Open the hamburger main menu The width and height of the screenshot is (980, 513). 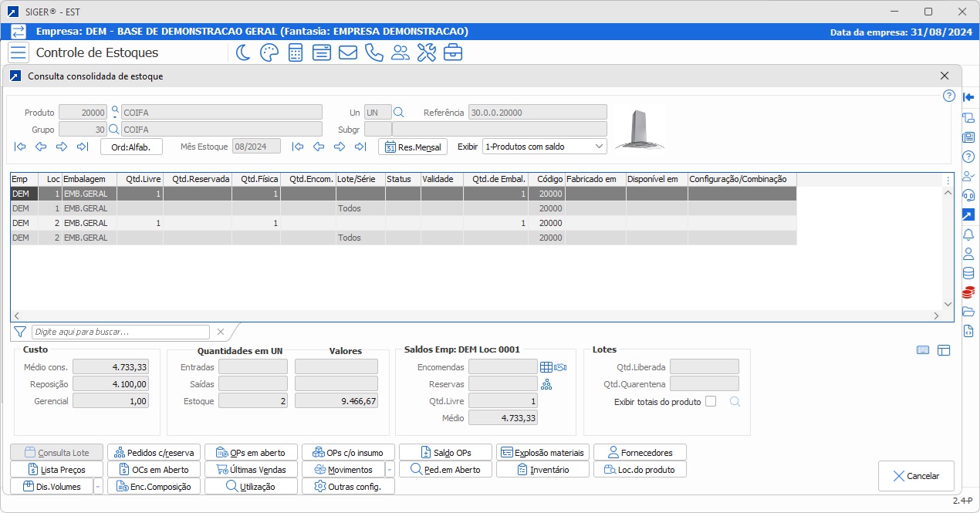click(19, 52)
